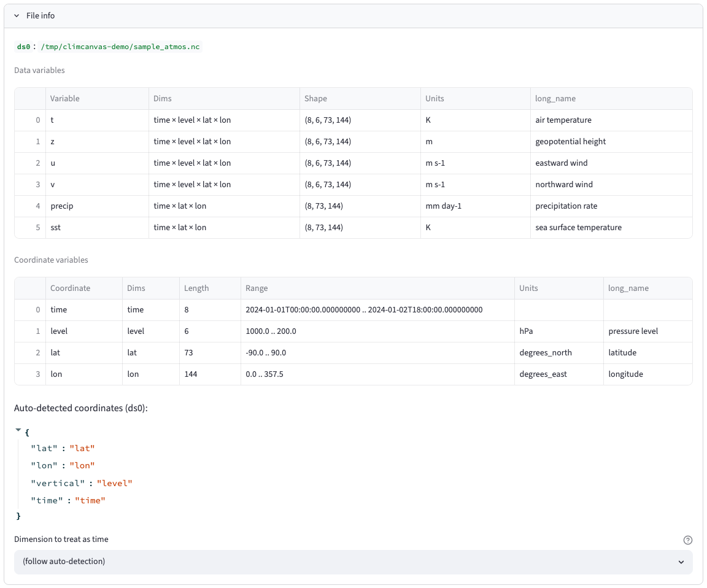The width and height of the screenshot is (707, 588).
Task: Show help for Dimension to treat as time
Action: 687,540
